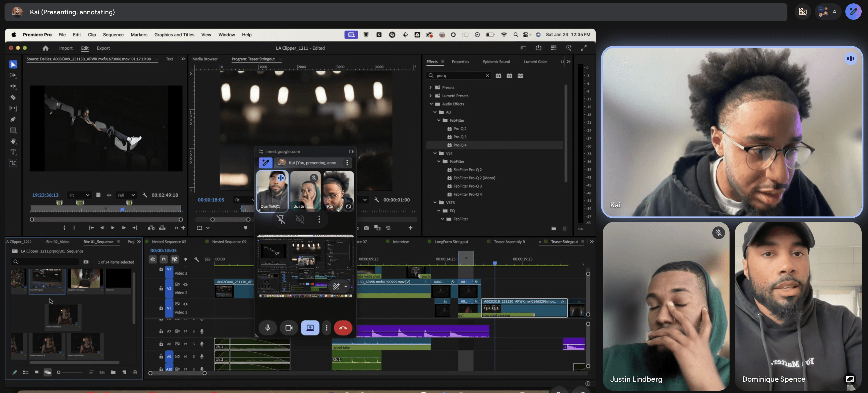Click the red leave call button
The height and width of the screenshot is (393, 868).
coord(343,328)
